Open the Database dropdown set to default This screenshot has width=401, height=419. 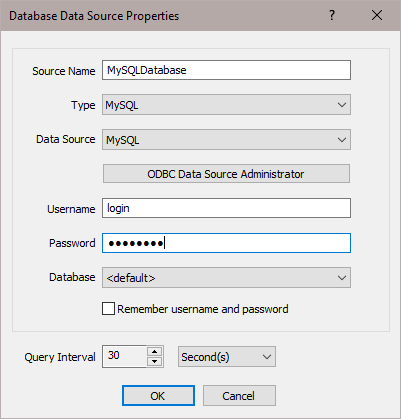click(x=226, y=277)
